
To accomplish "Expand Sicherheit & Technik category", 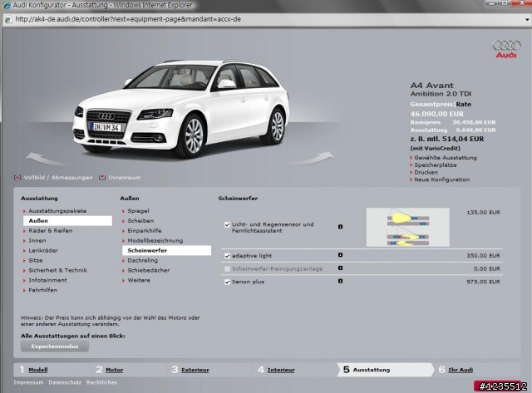I will (57, 270).
